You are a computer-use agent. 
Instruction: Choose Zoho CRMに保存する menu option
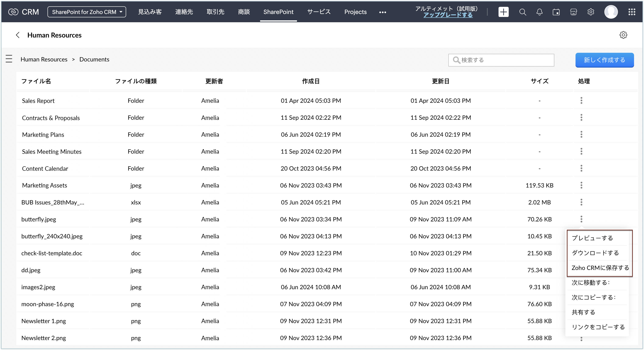(x=600, y=268)
